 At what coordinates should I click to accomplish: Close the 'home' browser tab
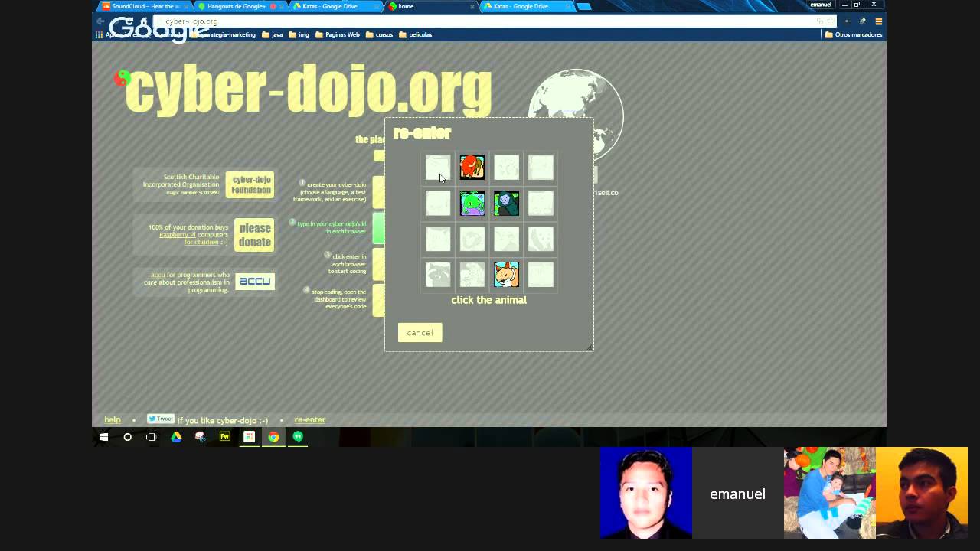coord(472,6)
